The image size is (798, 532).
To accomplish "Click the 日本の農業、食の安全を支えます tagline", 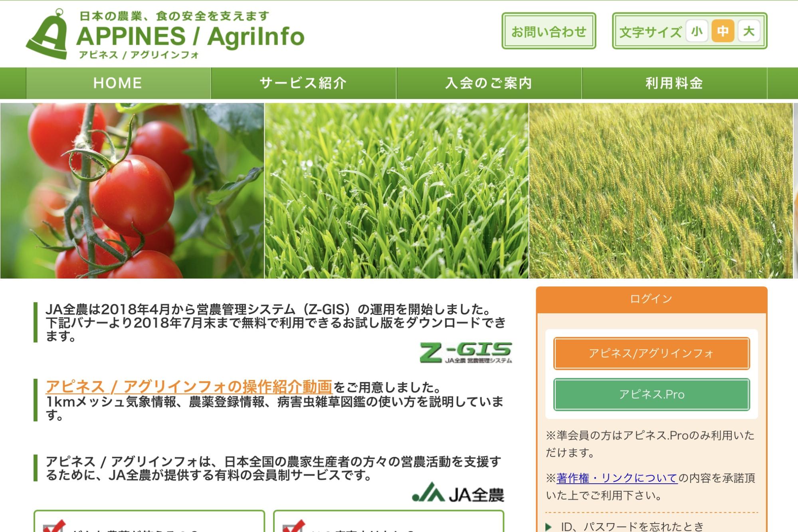I will (x=174, y=16).
